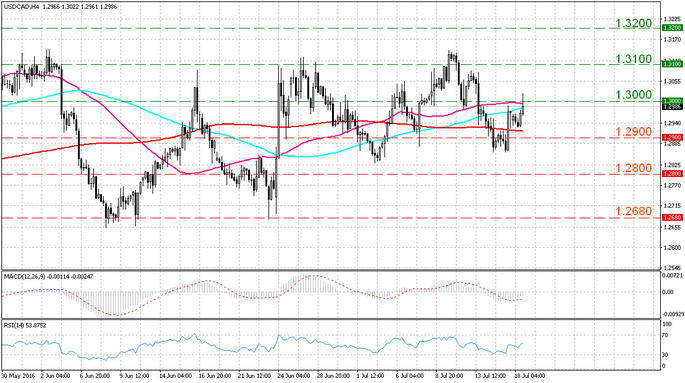Click the green 1.3200 price axis tag
Image resolution: width=685 pixels, height=383 pixels.
point(672,28)
